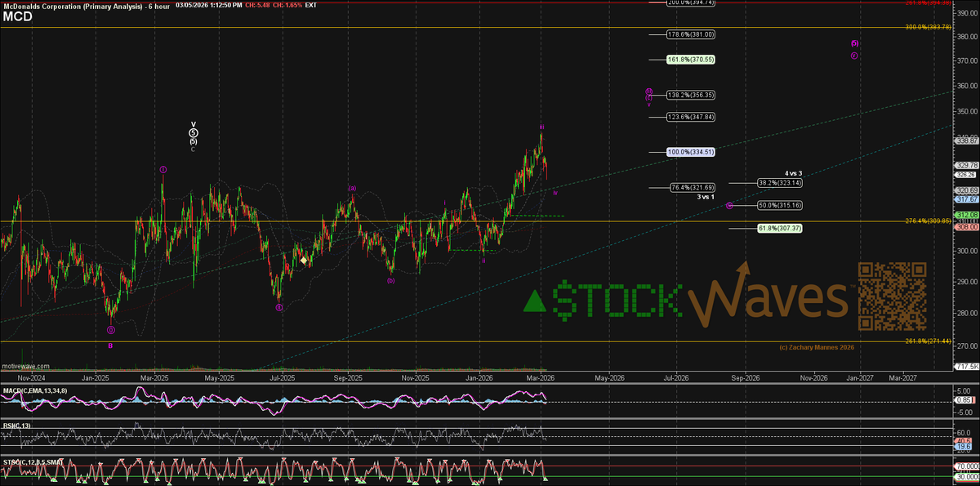
Task: Click the Jul-2026 date axis label
Action: (675, 378)
